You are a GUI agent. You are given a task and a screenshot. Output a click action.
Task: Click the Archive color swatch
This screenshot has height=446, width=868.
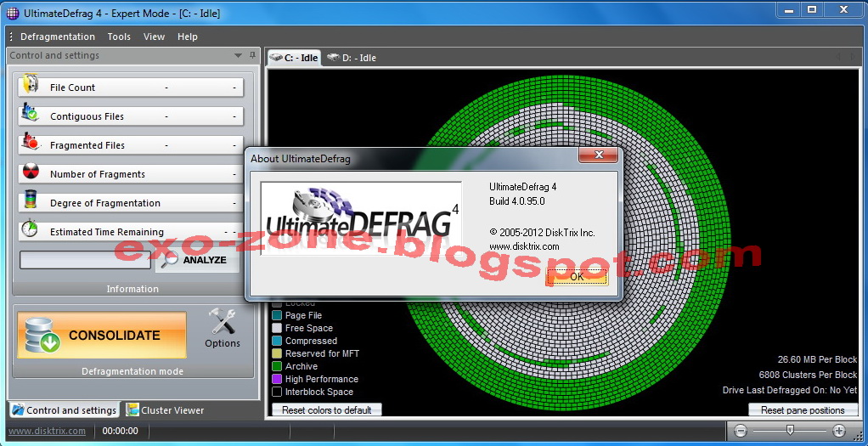click(277, 366)
